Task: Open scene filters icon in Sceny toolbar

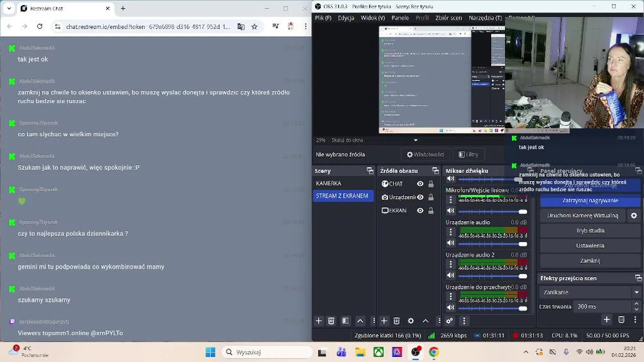Action: pyautogui.click(x=346, y=321)
